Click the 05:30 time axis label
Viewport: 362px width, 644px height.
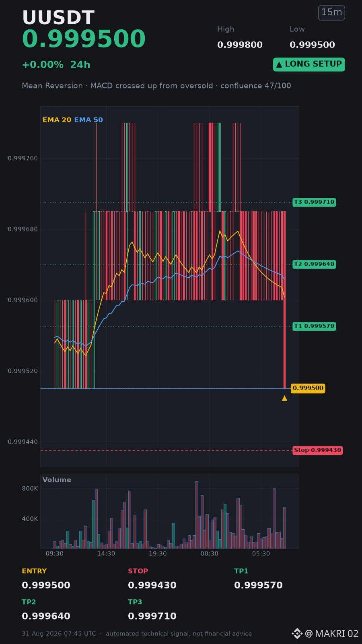(x=261, y=554)
